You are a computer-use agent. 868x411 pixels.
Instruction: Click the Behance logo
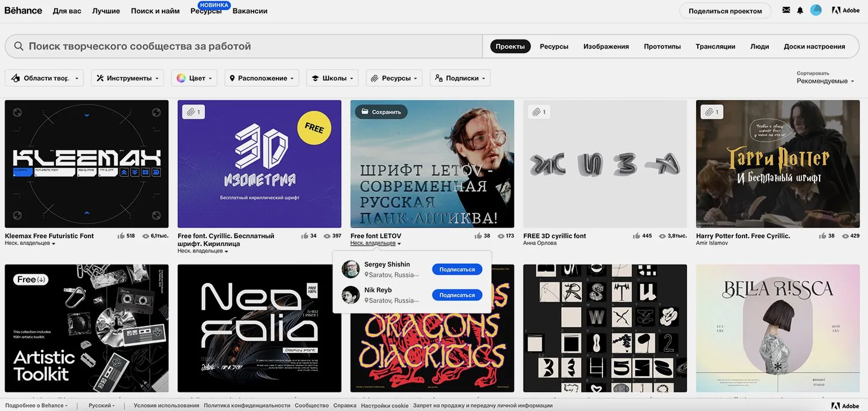[x=23, y=10]
